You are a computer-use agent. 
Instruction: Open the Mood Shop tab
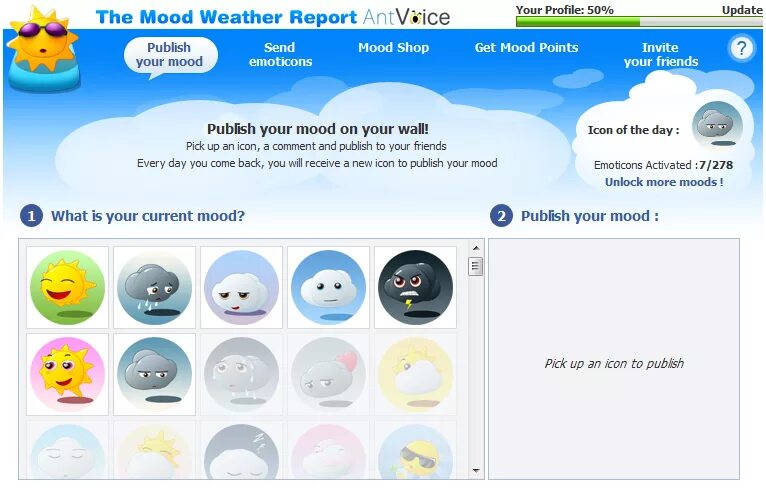coord(393,47)
